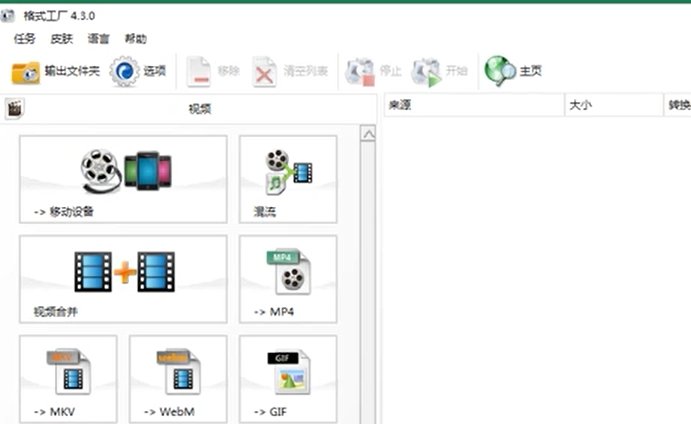The image size is (691, 424).
Task: Click the 来源 column header
Action: 474,105
